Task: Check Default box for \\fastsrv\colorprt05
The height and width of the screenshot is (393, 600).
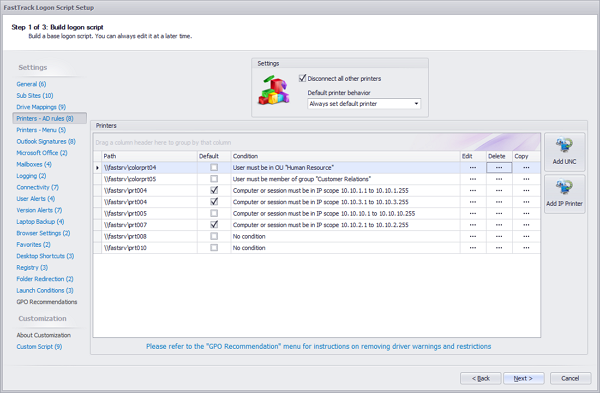Action: tap(214, 179)
